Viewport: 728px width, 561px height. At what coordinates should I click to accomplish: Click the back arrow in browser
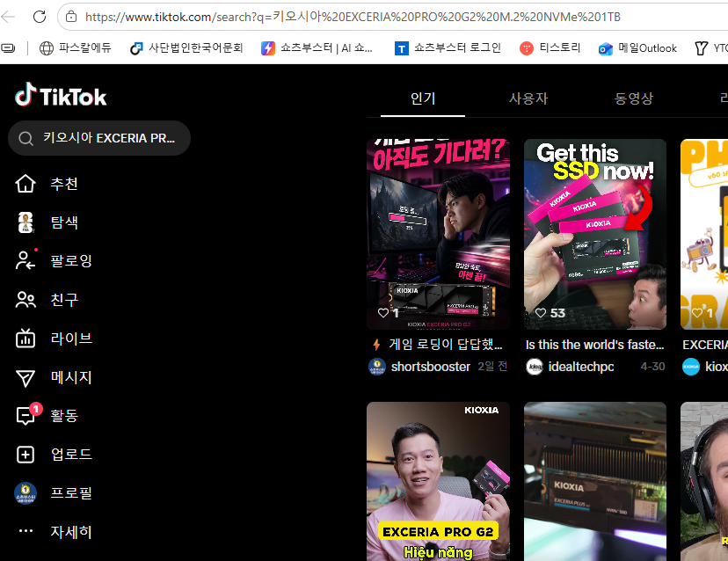pos(8,17)
